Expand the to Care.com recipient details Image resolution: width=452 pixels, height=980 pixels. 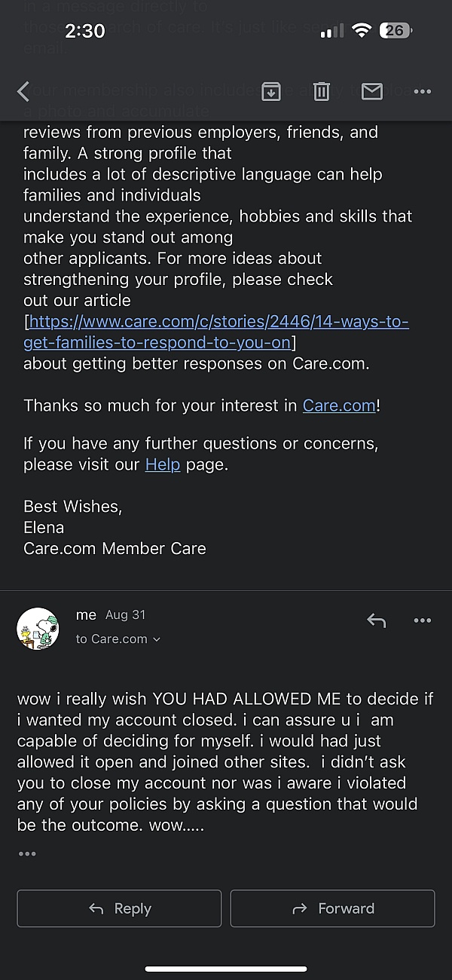[118, 639]
